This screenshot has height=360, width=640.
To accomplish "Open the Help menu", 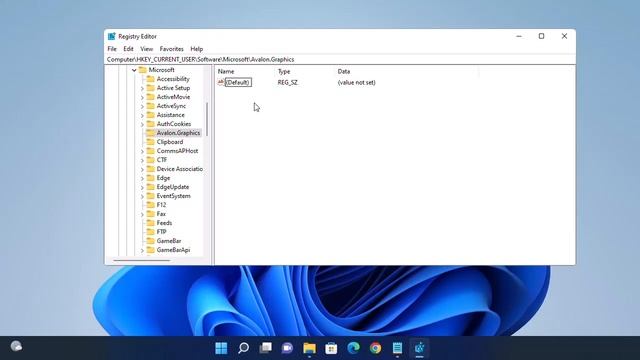I will point(197,49).
